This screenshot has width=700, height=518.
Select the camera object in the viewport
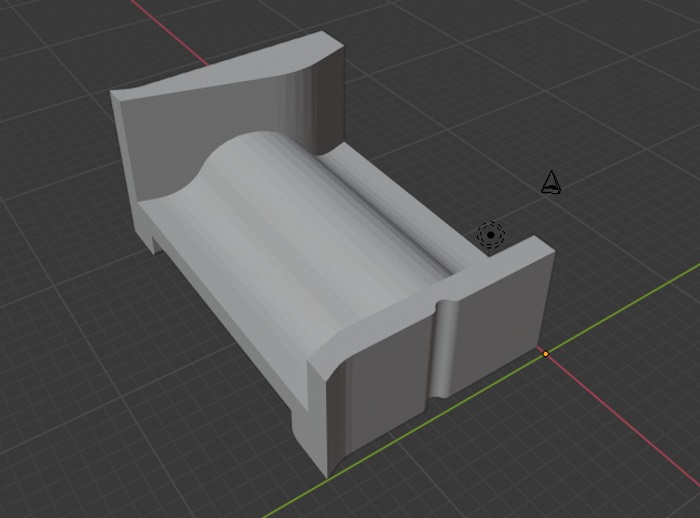[551, 183]
